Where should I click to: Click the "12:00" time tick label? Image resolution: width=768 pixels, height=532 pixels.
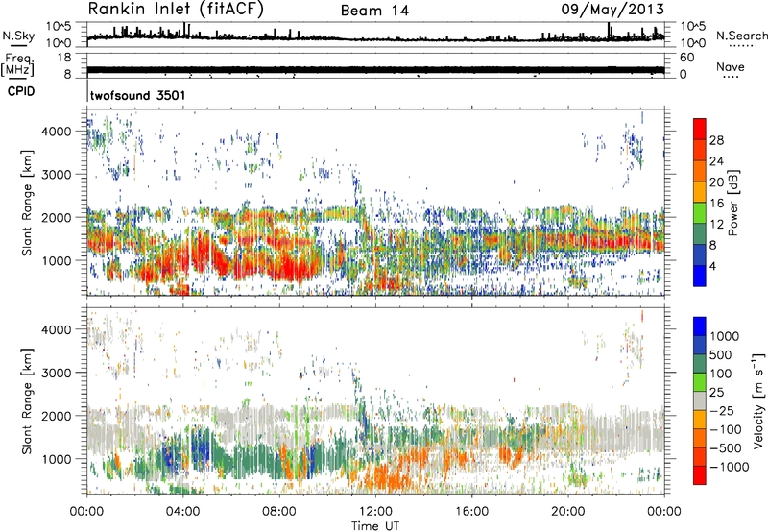pos(375,512)
